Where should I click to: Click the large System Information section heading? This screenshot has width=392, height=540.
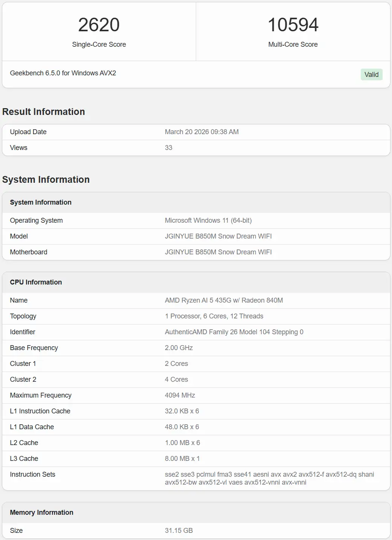coord(46,180)
